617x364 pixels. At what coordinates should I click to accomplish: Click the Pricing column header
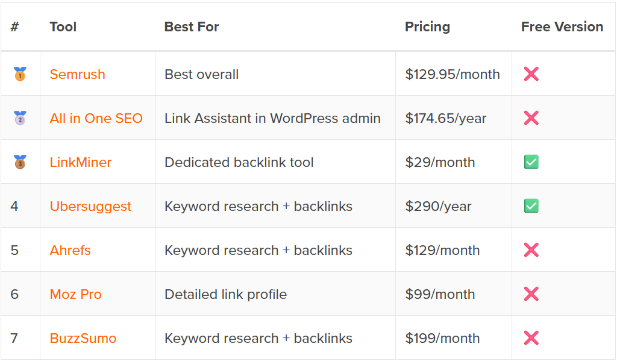(x=427, y=27)
